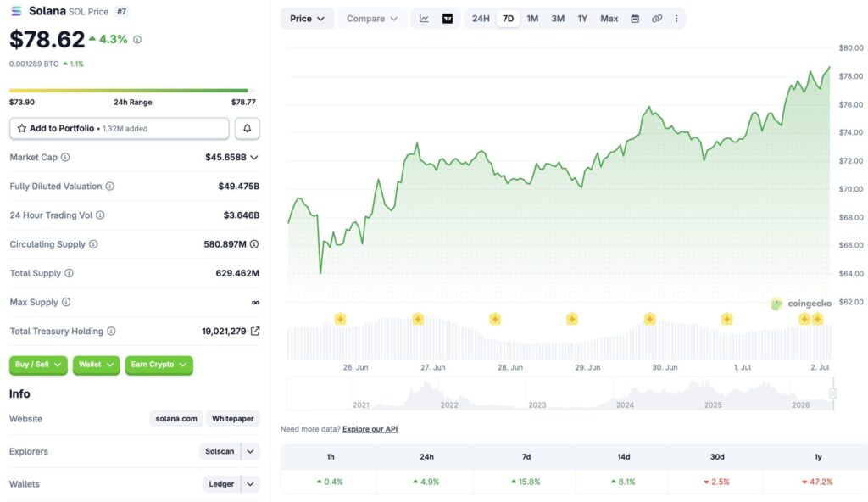The image size is (868, 502).
Task: Click news marker above 1. Jul
Action: coord(726,319)
